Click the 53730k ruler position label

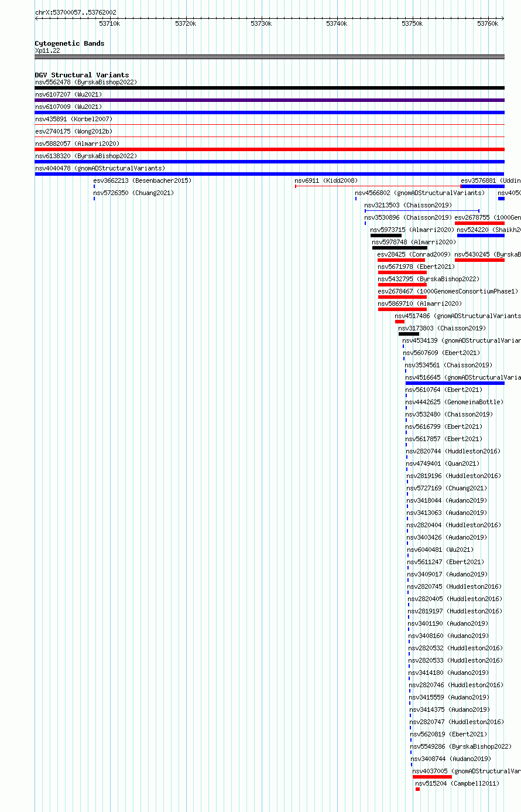261,23
